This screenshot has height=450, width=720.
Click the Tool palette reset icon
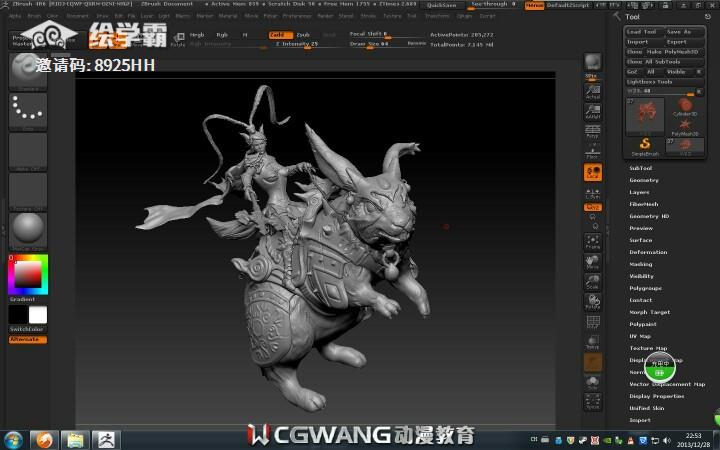(x=707, y=17)
